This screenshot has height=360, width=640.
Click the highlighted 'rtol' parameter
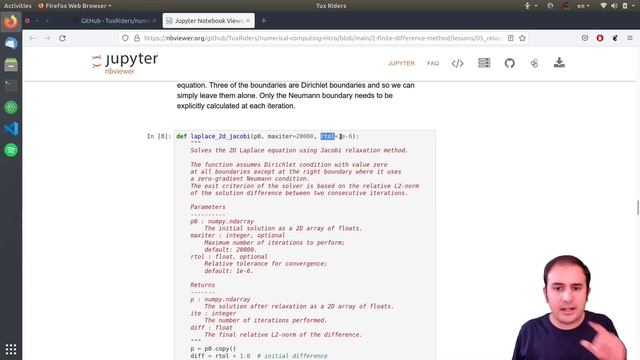click(327, 136)
